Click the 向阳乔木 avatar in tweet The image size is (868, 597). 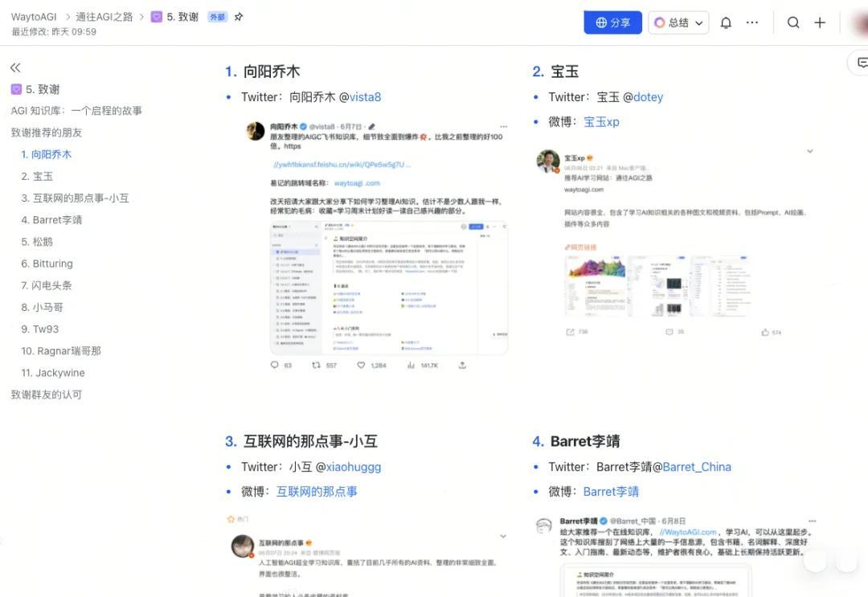point(256,131)
